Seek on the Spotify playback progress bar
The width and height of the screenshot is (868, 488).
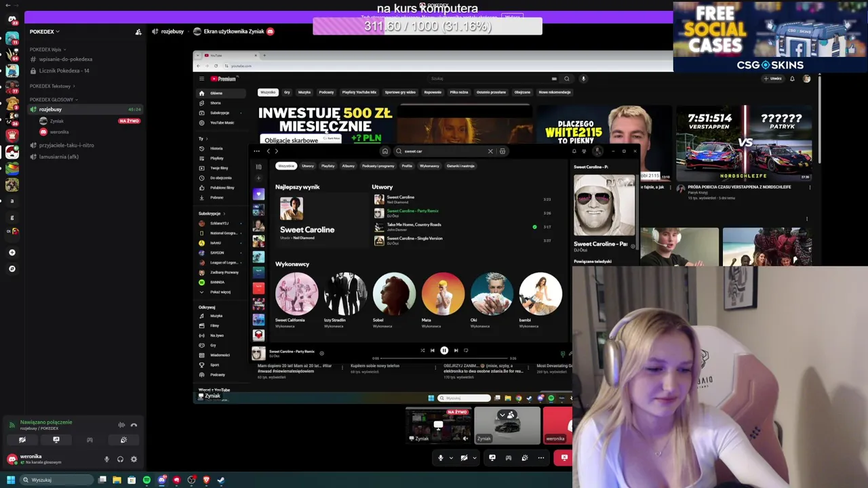(x=445, y=359)
